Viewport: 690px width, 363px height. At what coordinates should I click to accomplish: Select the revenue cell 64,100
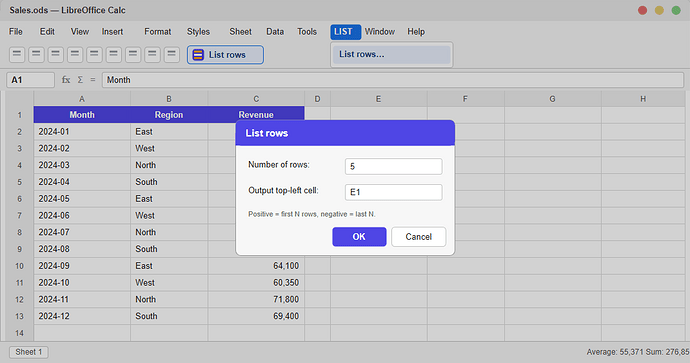coord(256,266)
